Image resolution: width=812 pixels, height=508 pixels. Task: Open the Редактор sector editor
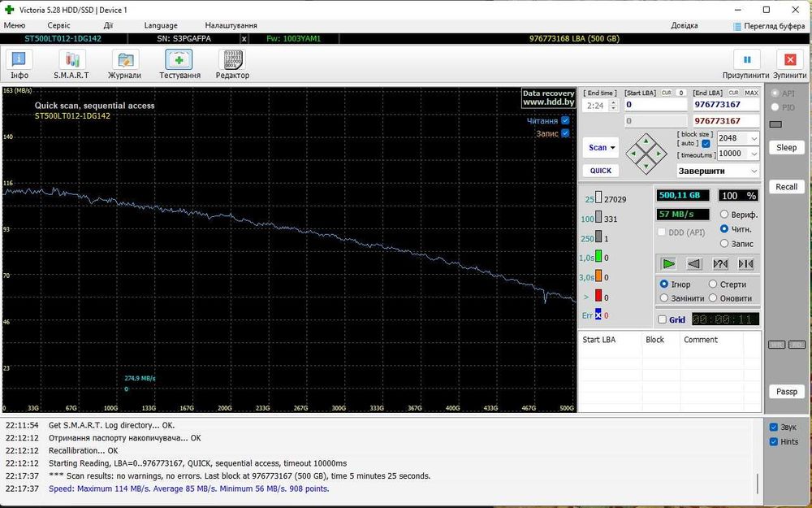point(232,60)
